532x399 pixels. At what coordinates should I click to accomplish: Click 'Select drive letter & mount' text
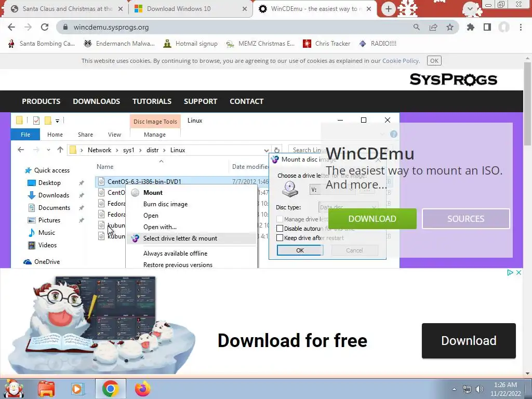[180, 238]
